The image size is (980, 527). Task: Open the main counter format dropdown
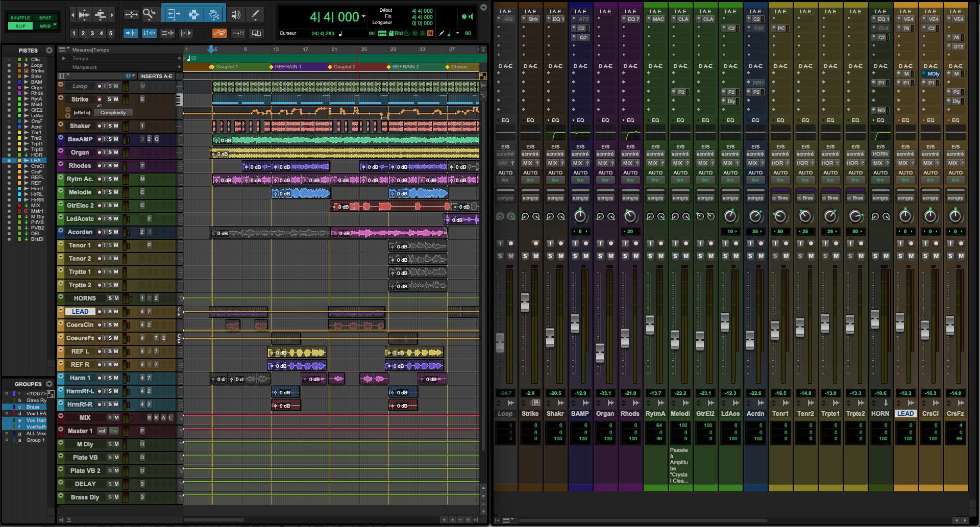coord(363,17)
